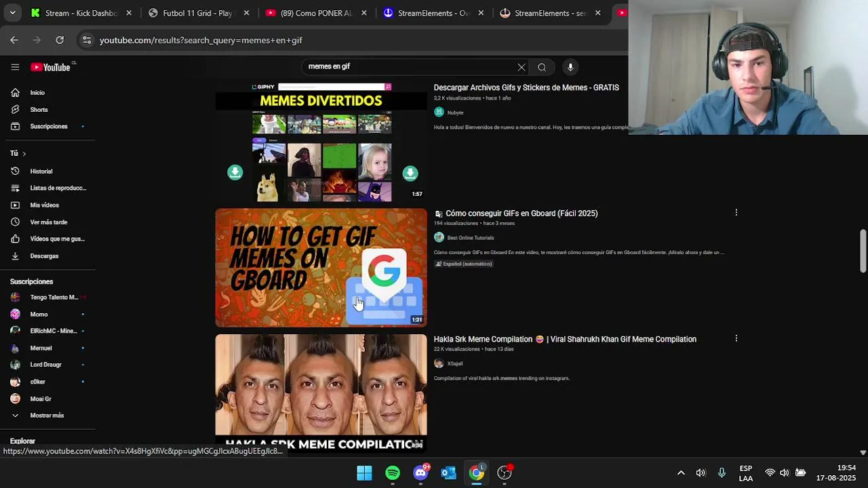
Task: Expand the Tú section chevron
Action: click(x=24, y=154)
